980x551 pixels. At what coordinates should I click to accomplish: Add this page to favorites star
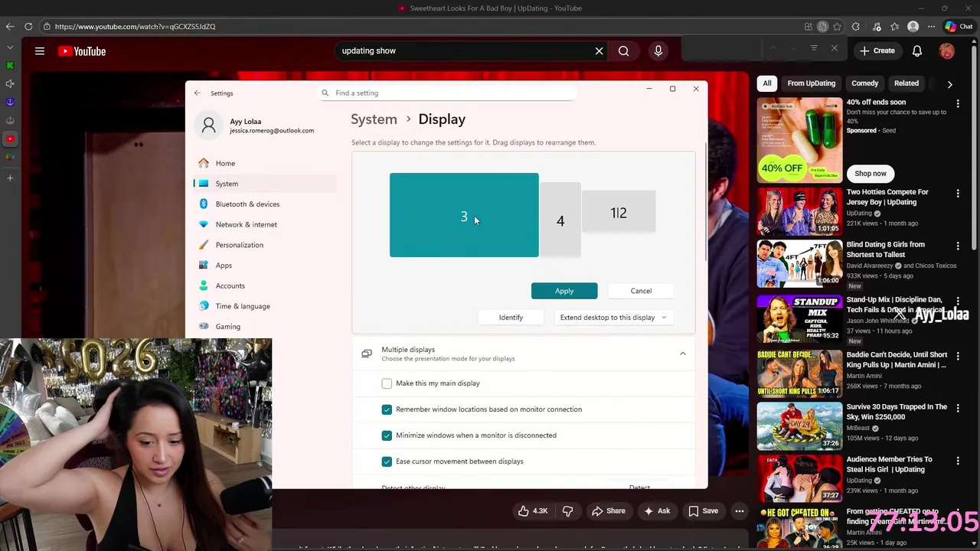tap(837, 27)
